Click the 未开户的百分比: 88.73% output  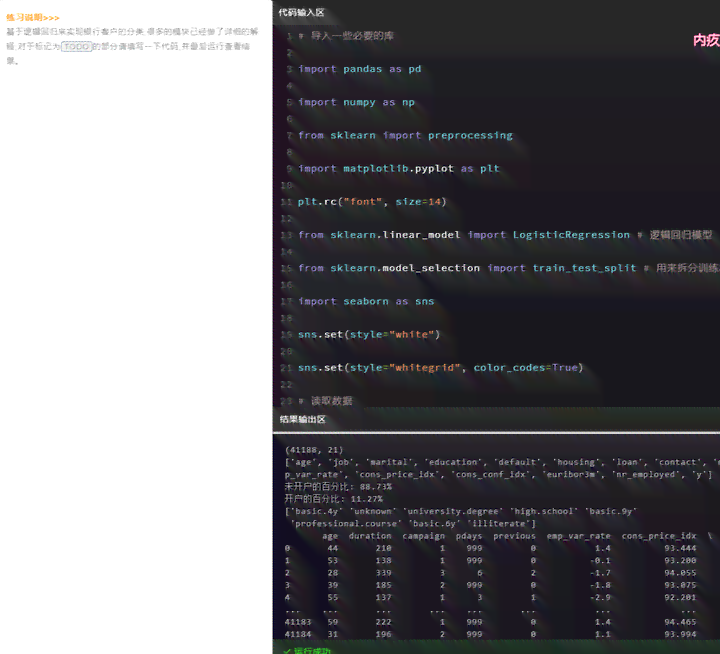338,486
